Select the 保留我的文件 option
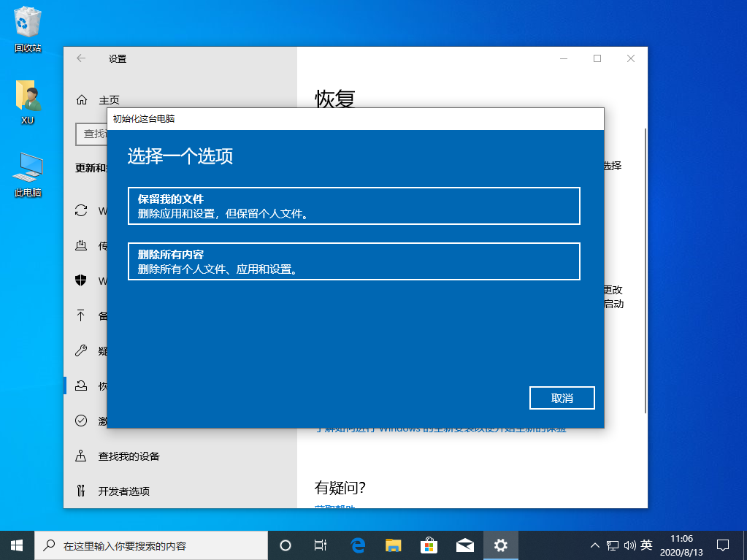 [353, 205]
